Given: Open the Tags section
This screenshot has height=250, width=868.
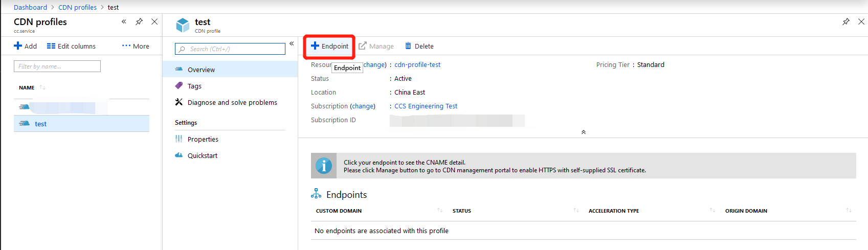Looking at the screenshot, I should [x=194, y=86].
